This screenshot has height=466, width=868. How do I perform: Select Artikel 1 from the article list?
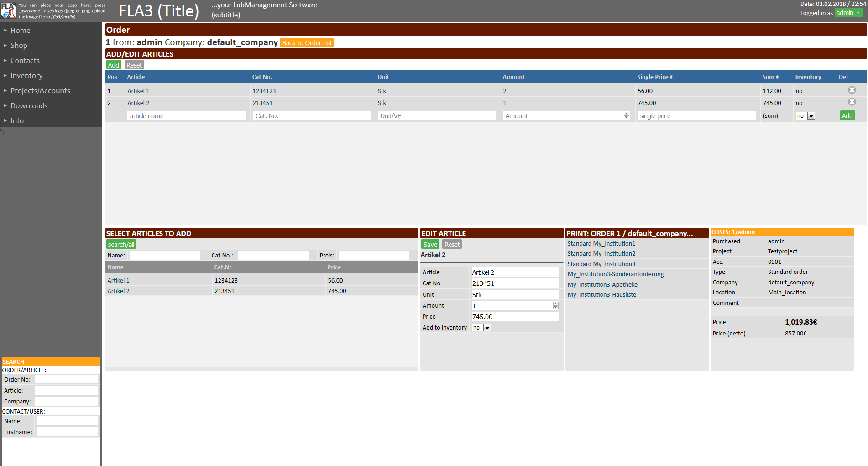118,280
